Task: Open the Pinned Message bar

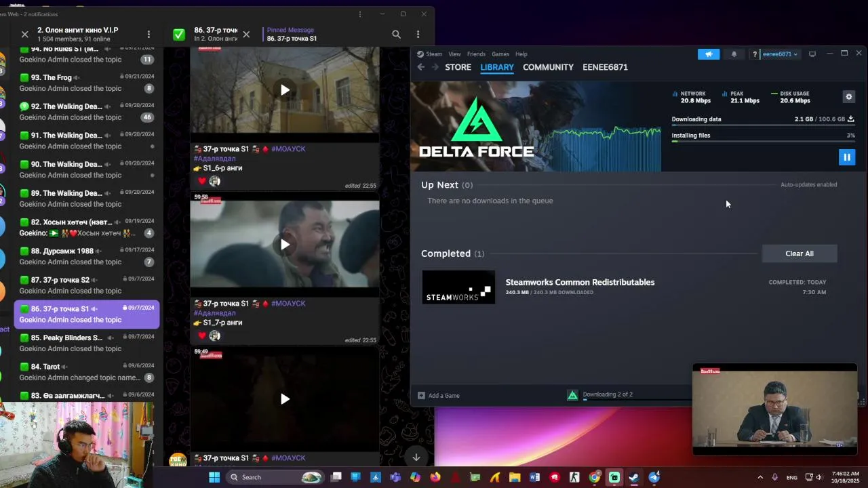Action: click(292, 34)
